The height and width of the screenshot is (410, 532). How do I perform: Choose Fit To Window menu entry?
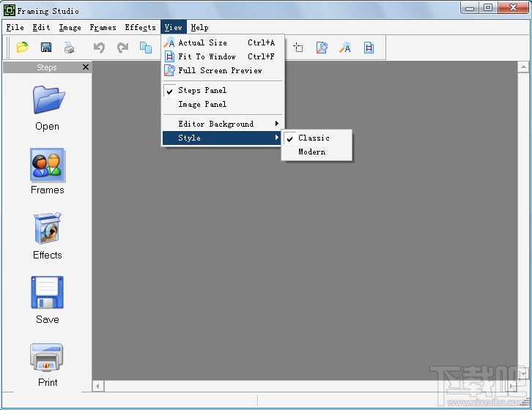tap(223, 56)
